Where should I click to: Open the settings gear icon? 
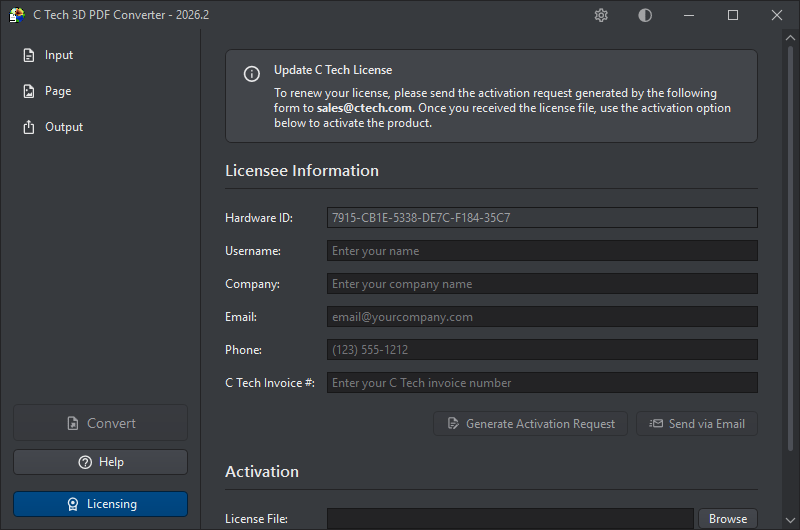(x=601, y=15)
